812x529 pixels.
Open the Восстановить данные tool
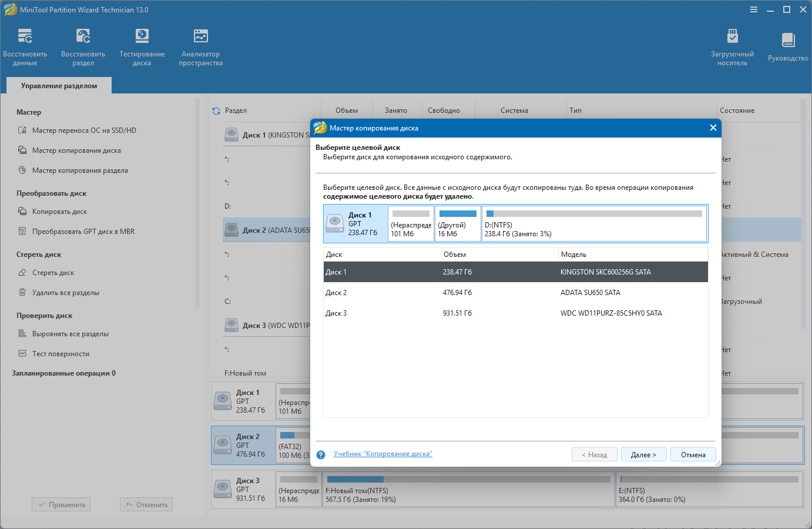click(x=25, y=47)
